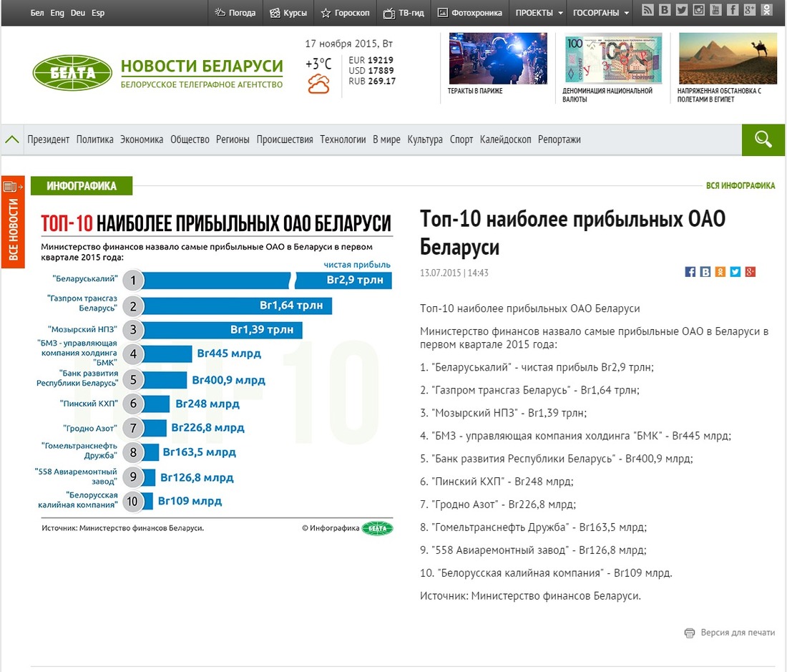This screenshot has width=787, height=672.
Task: Open the Репортажи section
Action: coord(559,140)
